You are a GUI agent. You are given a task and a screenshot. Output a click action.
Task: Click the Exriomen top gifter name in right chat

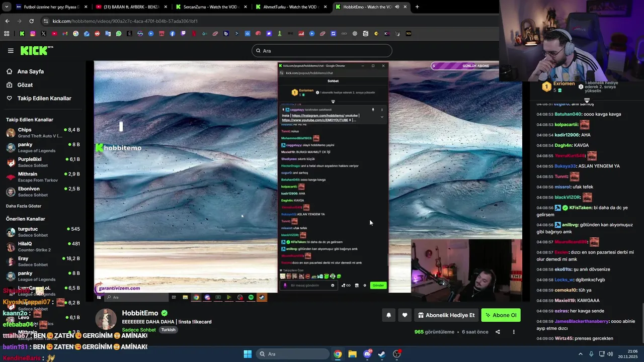point(563,83)
